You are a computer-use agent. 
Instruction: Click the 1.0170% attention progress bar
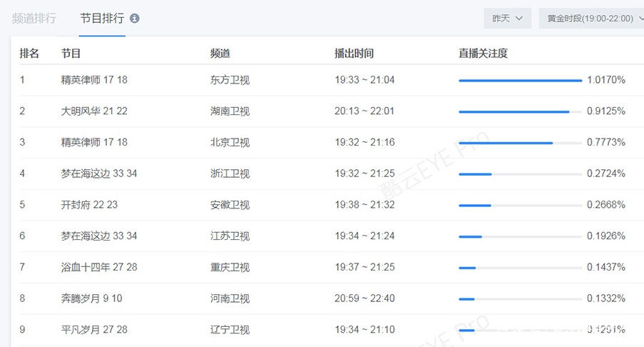(520, 81)
